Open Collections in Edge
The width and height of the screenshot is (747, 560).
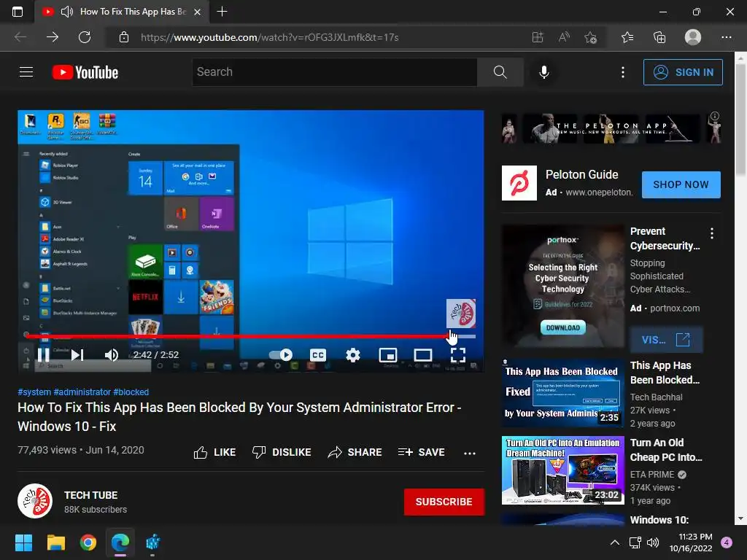[659, 37]
